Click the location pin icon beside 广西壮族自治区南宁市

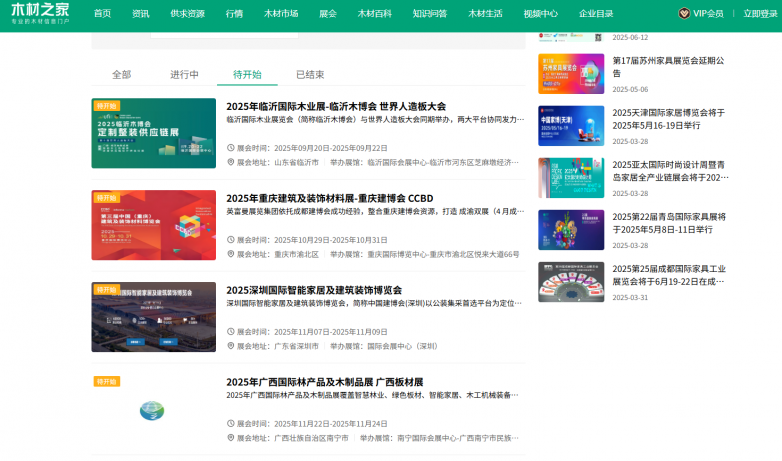[231, 438]
